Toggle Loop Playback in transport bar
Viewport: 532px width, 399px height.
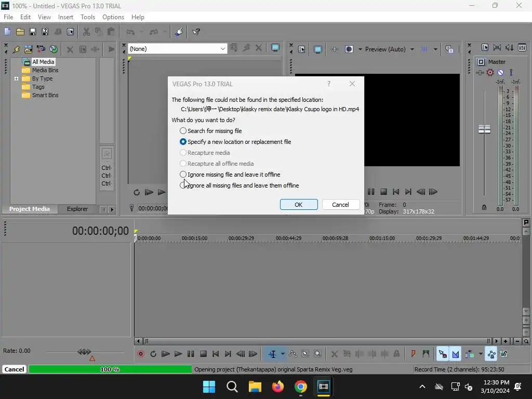153,354
